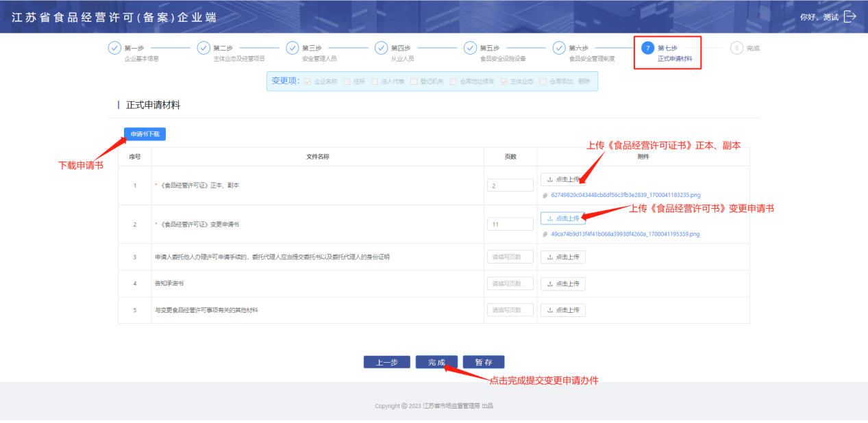Select the 第七步 正式申请材料 step tab
The image size is (868, 423).
(667, 53)
